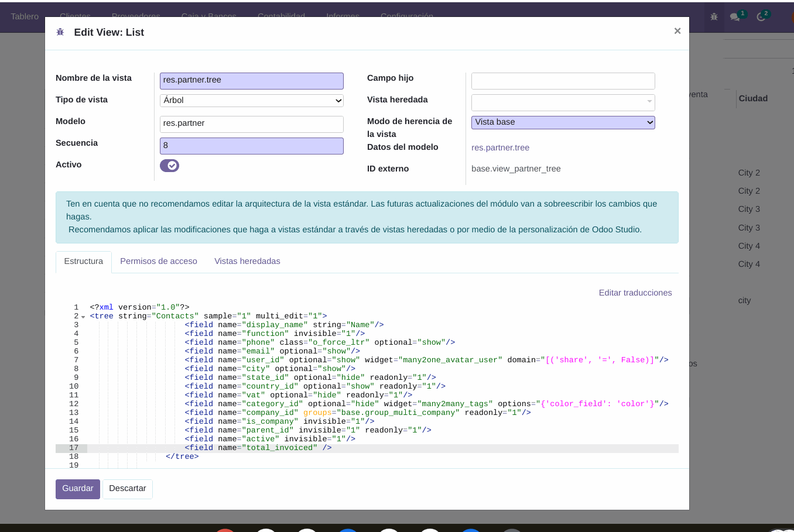The width and height of the screenshot is (794, 532).
Task: Open the conversations message icon
Action: click(x=735, y=16)
